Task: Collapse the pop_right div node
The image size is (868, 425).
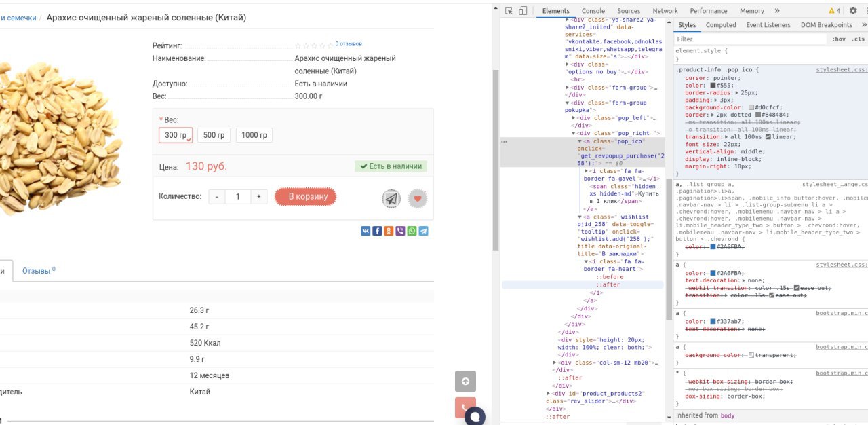Action: pos(574,133)
